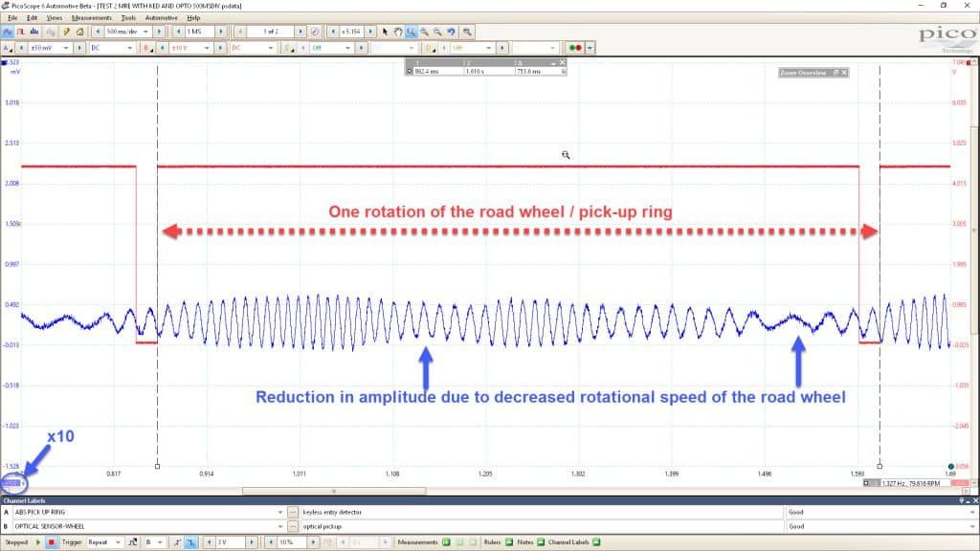Open the Help menu
980x551 pixels.
click(193, 18)
